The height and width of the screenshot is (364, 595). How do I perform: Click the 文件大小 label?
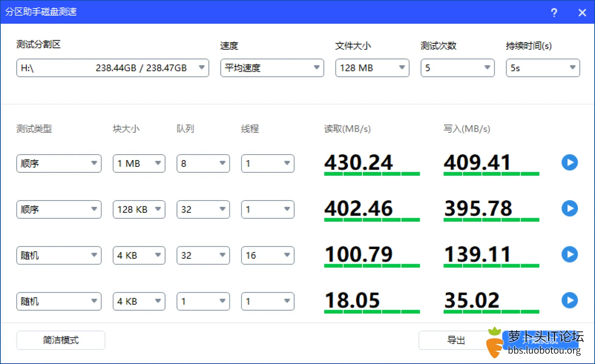pyautogui.click(x=353, y=46)
